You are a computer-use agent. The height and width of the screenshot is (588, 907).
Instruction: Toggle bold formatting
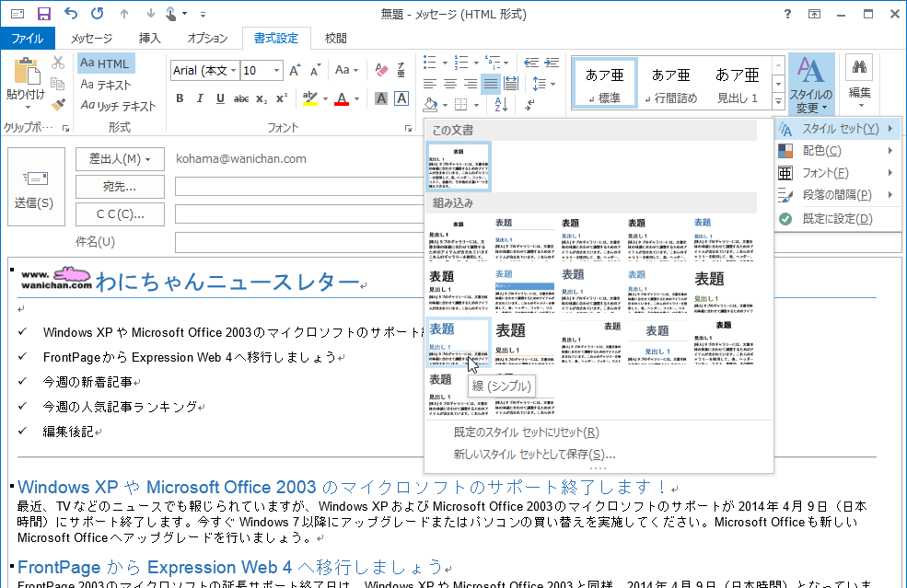[x=180, y=98]
